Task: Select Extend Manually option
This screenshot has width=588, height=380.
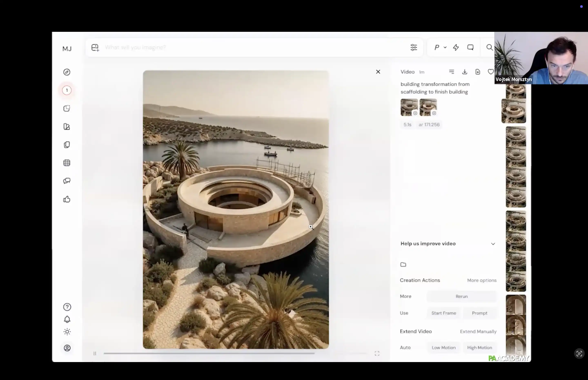Action: click(478, 331)
